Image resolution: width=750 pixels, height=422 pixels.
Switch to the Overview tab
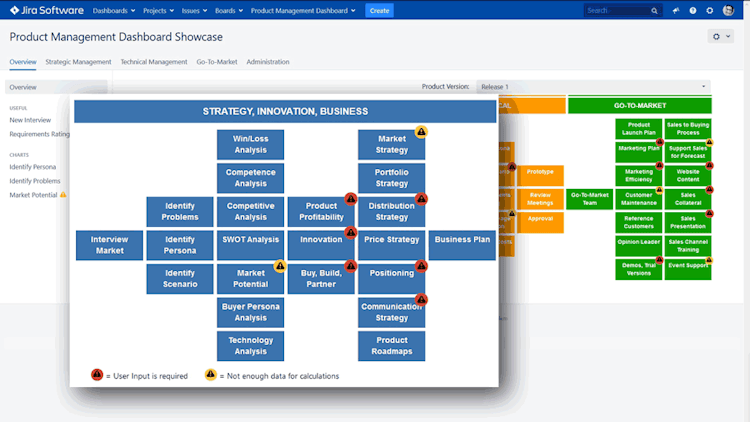pyautogui.click(x=22, y=62)
